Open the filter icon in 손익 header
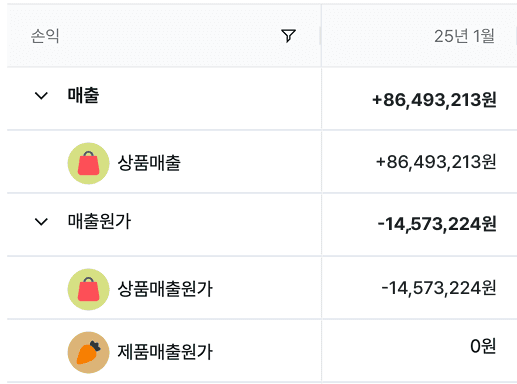The width and height of the screenshot is (517, 384). pos(288,36)
